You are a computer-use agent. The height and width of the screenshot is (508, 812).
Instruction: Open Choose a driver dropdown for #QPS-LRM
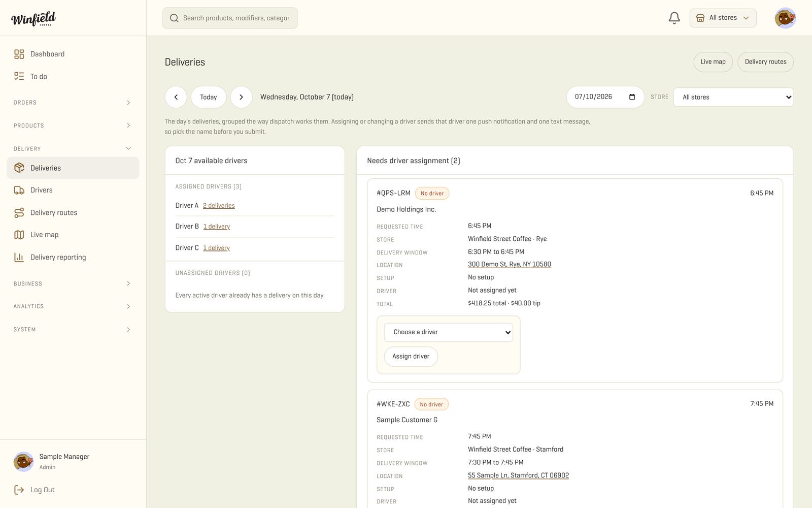(x=449, y=332)
